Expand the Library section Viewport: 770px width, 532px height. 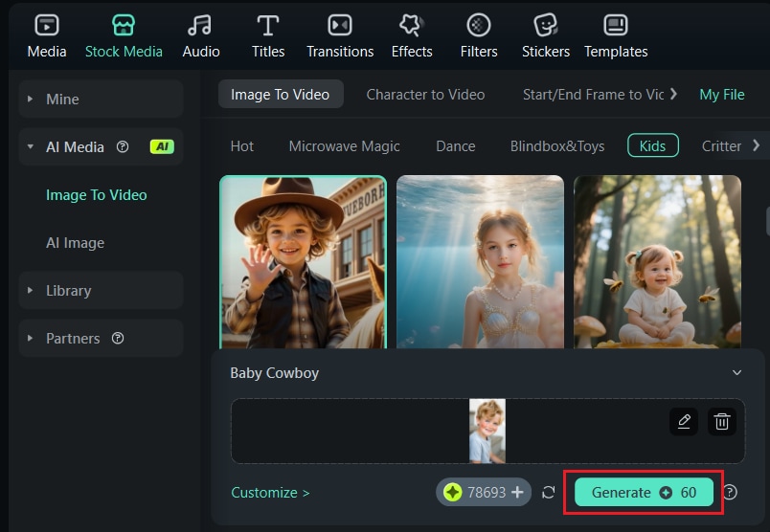click(102, 291)
